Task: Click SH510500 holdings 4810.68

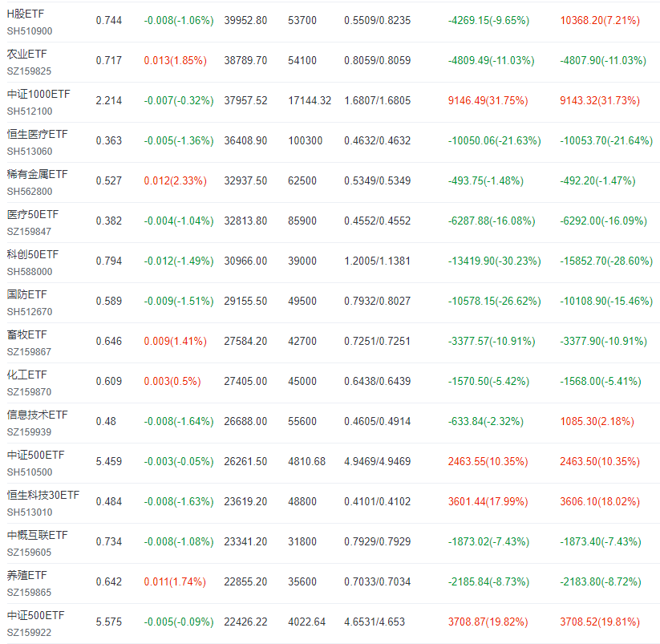Action: point(307,461)
